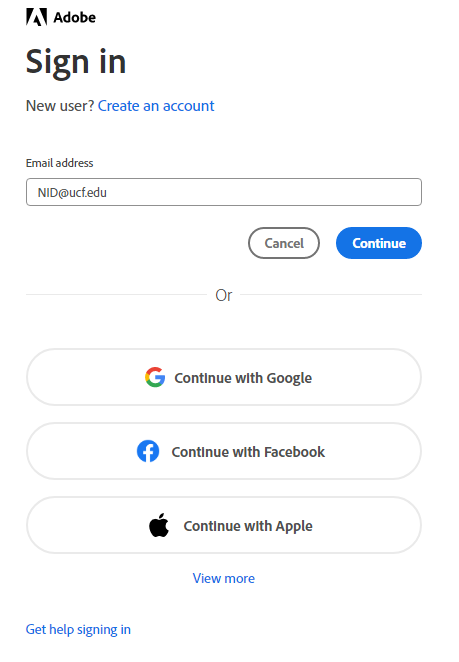Open Get help signing in link

78,629
